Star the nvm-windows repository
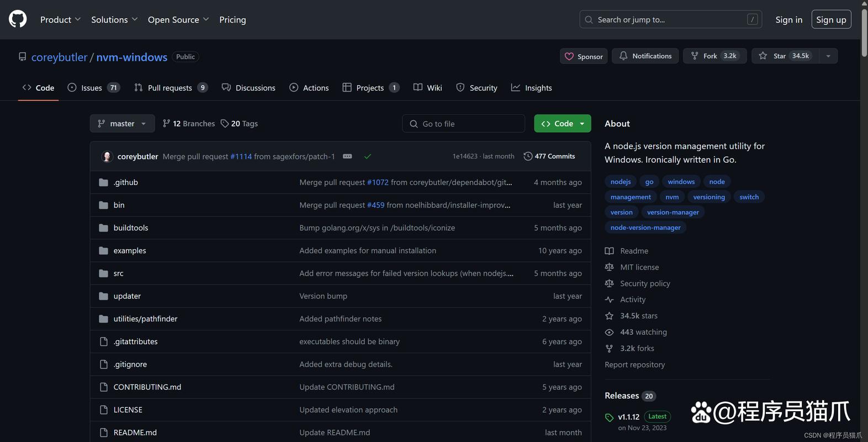868x442 pixels. 785,56
